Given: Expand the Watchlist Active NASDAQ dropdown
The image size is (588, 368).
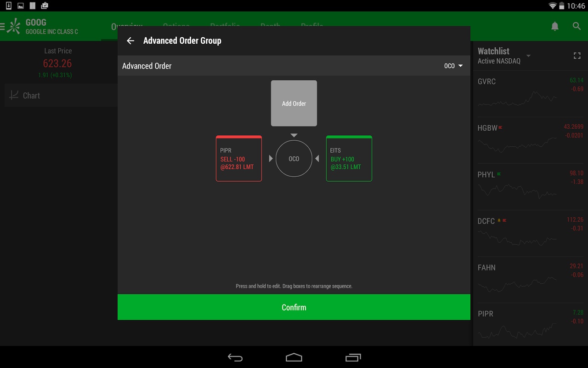Looking at the screenshot, I should (x=504, y=56).
